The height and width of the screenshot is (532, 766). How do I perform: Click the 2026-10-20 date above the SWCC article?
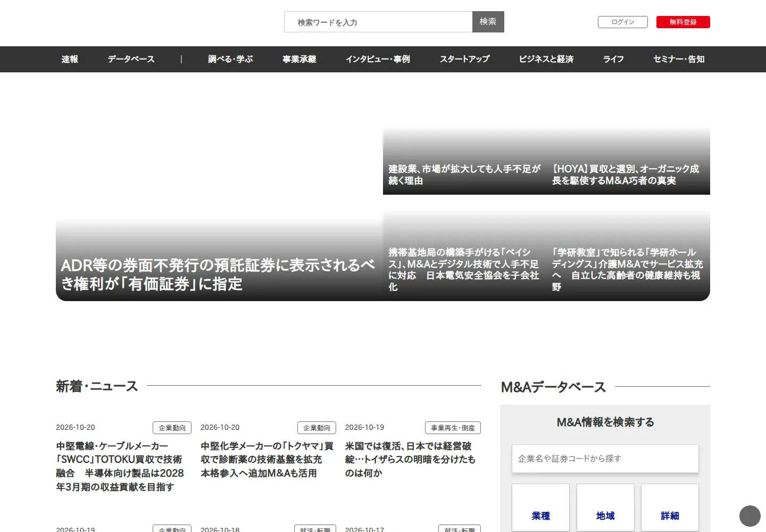coord(76,427)
